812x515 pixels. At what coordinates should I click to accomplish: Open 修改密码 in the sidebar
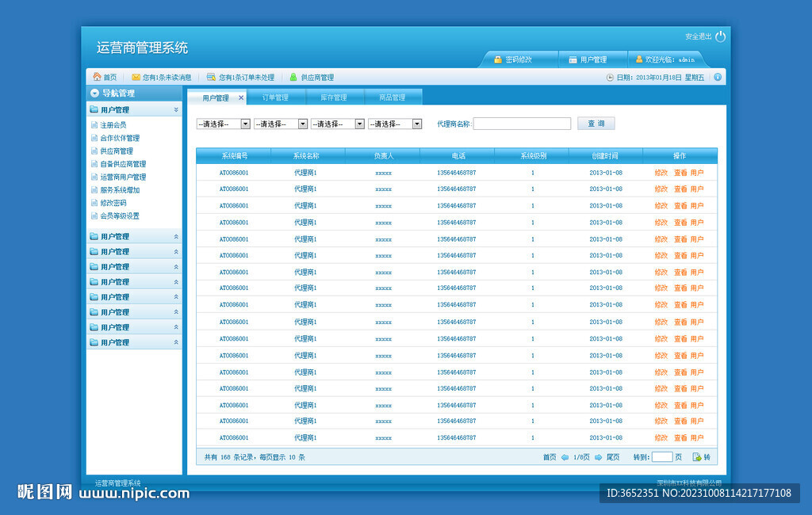pyautogui.click(x=113, y=202)
